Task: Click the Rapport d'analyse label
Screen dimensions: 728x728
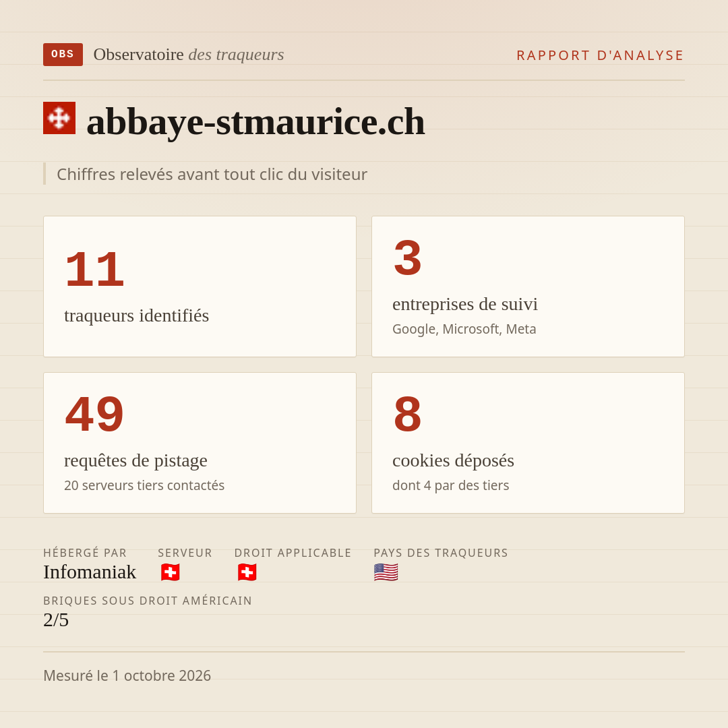Action: click(601, 55)
